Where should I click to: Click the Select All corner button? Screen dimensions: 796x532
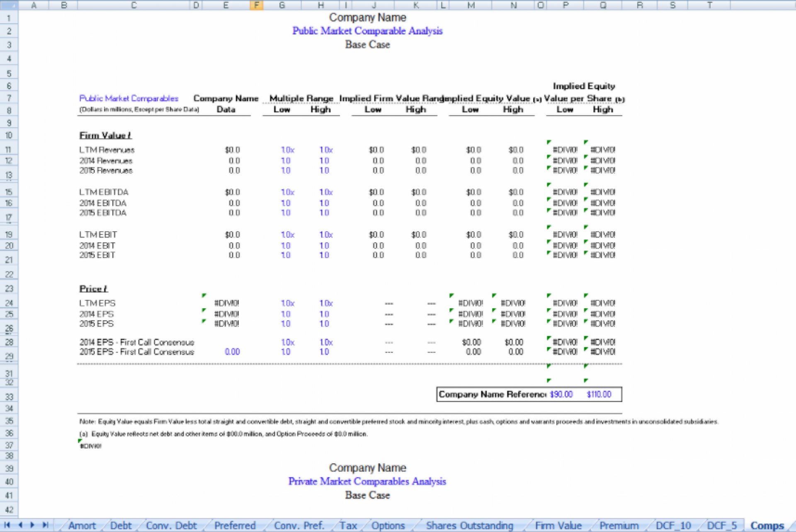point(9,5)
